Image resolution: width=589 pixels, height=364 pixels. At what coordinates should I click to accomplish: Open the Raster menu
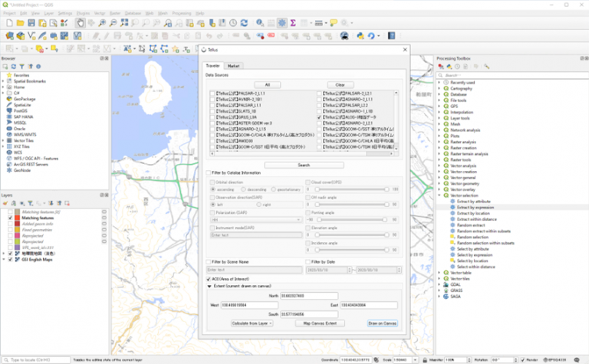(x=115, y=13)
